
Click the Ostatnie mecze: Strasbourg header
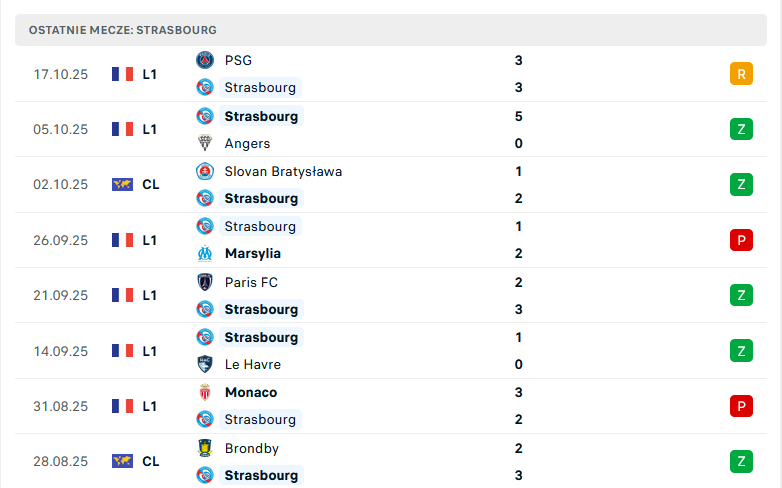point(123,30)
